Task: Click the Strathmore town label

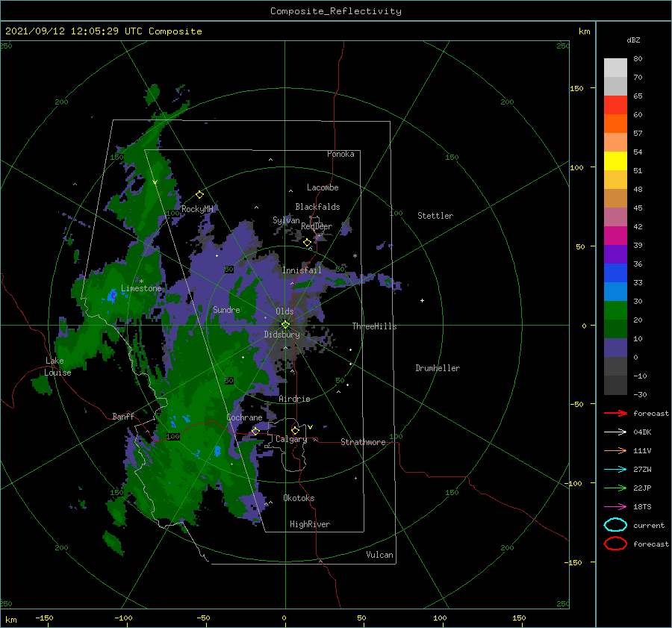Action: (363, 442)
